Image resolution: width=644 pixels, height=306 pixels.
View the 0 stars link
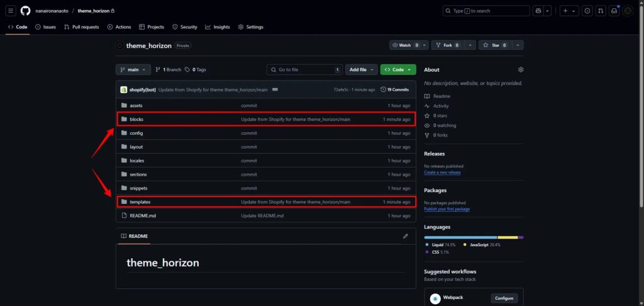coord(436,116)
